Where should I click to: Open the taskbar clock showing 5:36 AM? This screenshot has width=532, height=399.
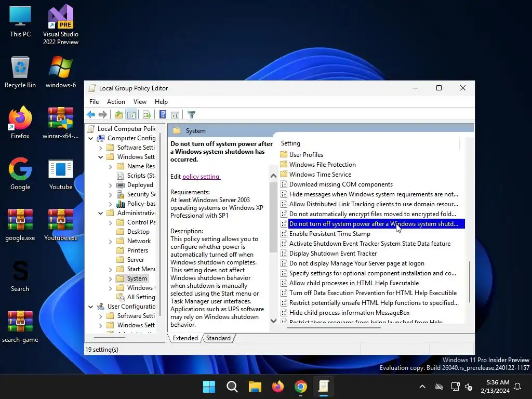495,387
